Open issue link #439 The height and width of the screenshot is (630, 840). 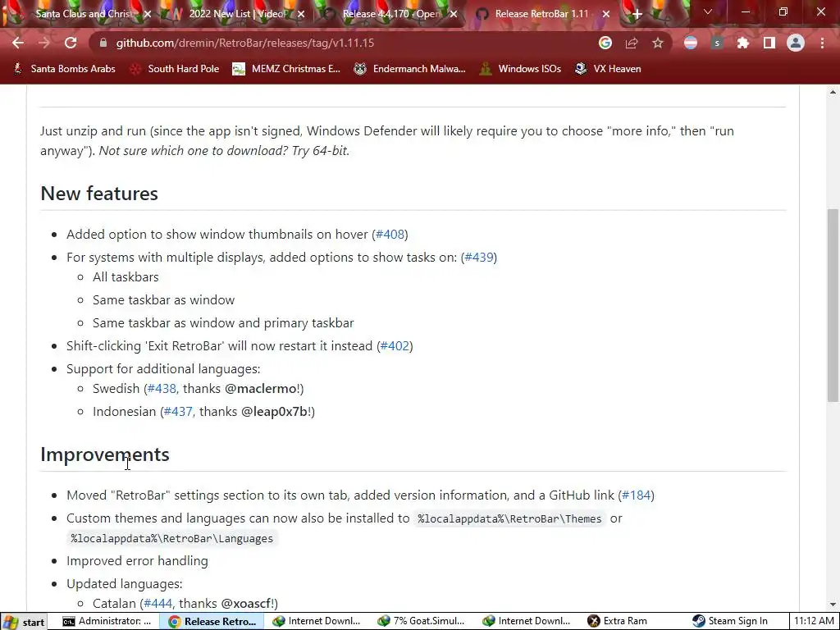(x=479, y=257)
